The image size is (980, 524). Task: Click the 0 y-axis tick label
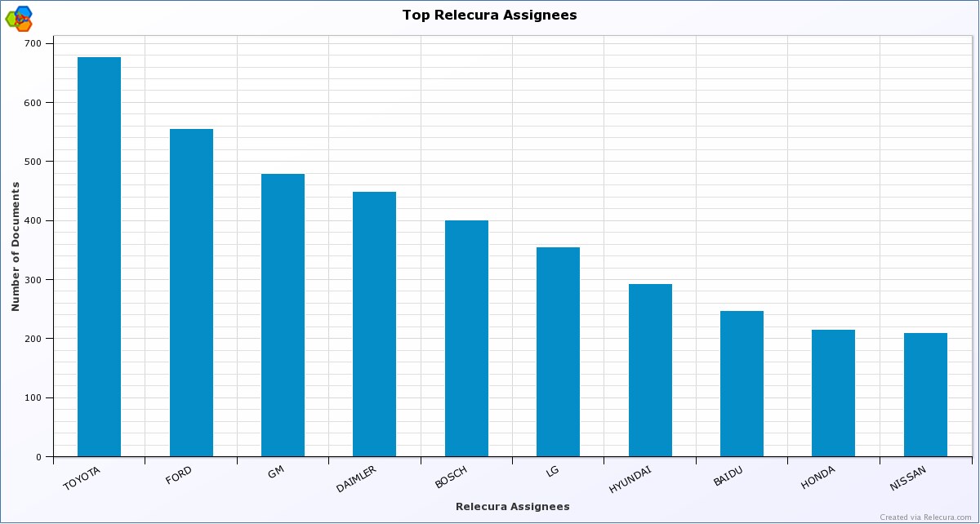click(39, 457)
